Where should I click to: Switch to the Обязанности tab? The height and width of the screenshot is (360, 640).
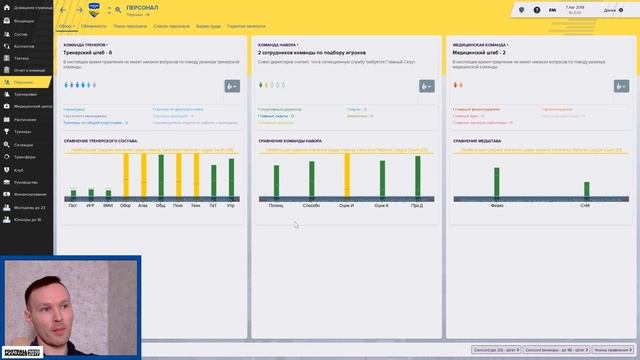point(93,26)
